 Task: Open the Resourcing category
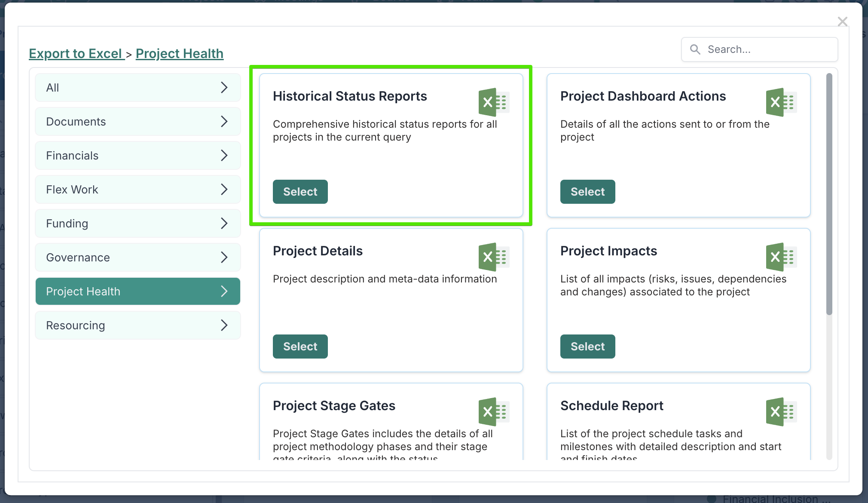[x=138, y=325]
